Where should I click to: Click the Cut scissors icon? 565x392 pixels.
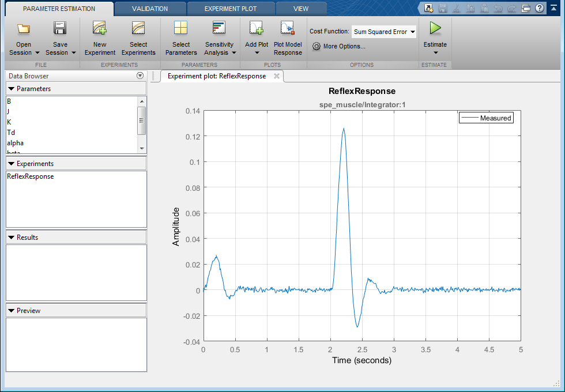457,8
